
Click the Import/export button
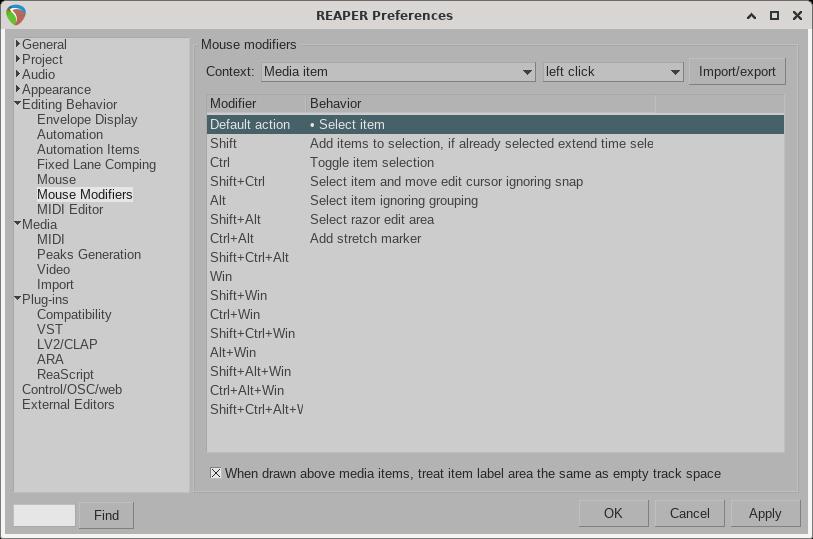pos(737,72)
